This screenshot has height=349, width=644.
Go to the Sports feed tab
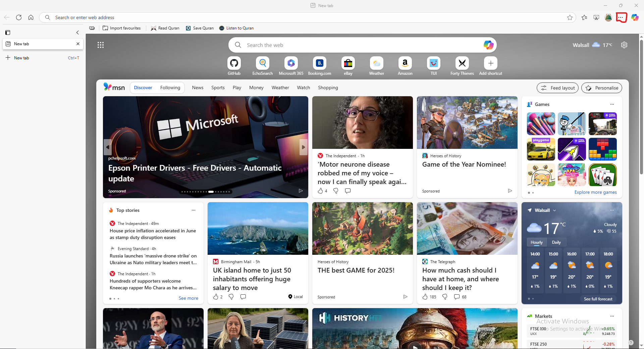point(218,88)
